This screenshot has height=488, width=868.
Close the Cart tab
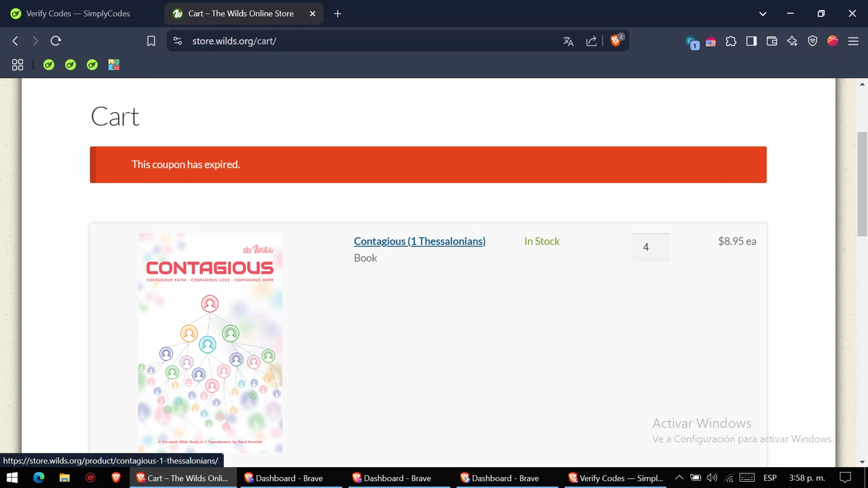pyautogui.click(x=312, y=13)
